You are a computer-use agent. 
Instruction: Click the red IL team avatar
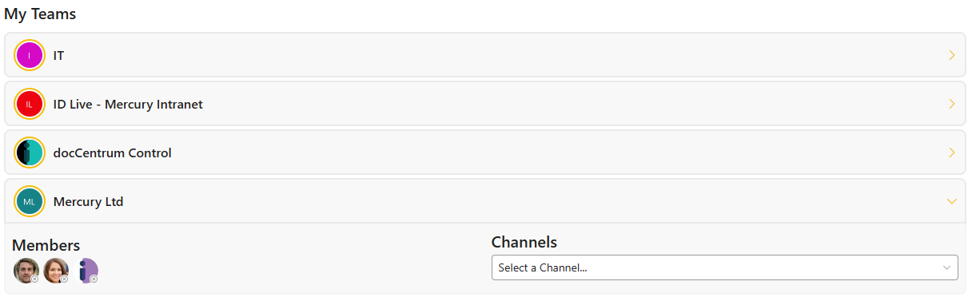pyautogui.click(x=30, y=104)
